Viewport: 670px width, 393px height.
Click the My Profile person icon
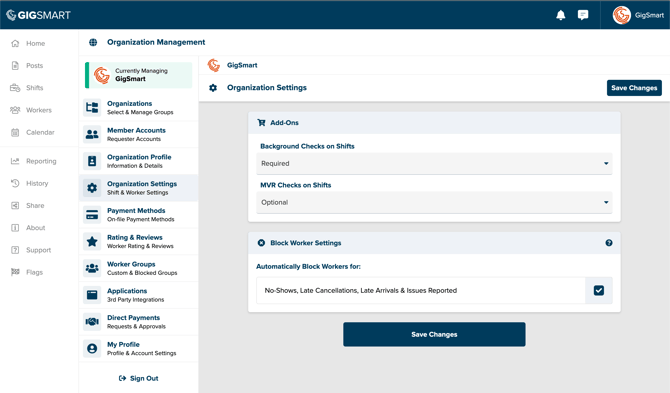tap(92, 349)
